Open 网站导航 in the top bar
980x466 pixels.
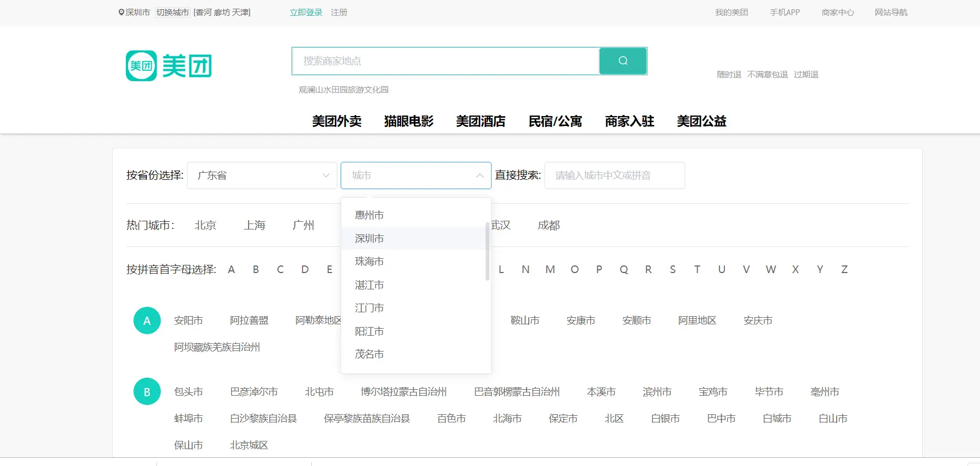tap(891, 13)
